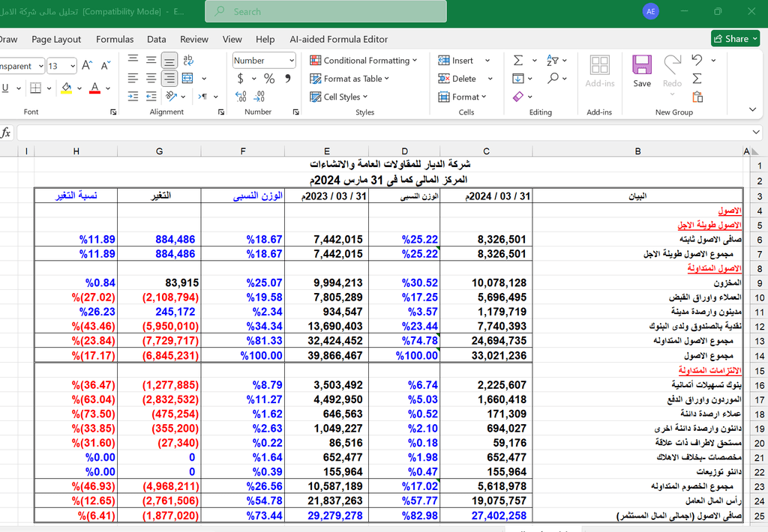Viewport: 768px width, 532px height.
Task: Click the Increase Decimal icon
Action: click(x=241, y=96)
